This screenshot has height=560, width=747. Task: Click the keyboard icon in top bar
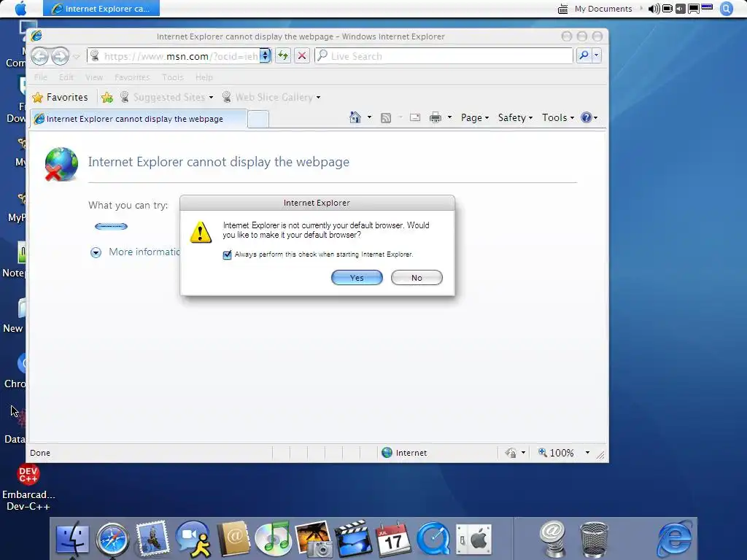click(562, 9)
